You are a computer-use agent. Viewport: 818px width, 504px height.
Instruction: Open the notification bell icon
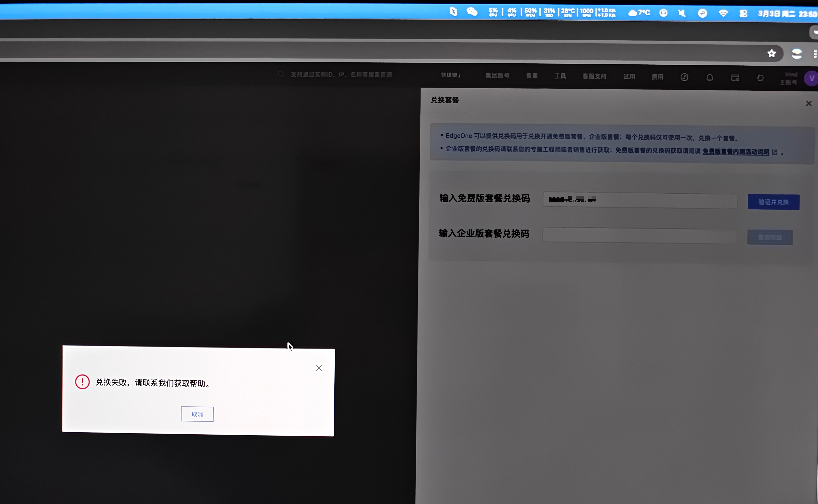(x=710, y=78)
